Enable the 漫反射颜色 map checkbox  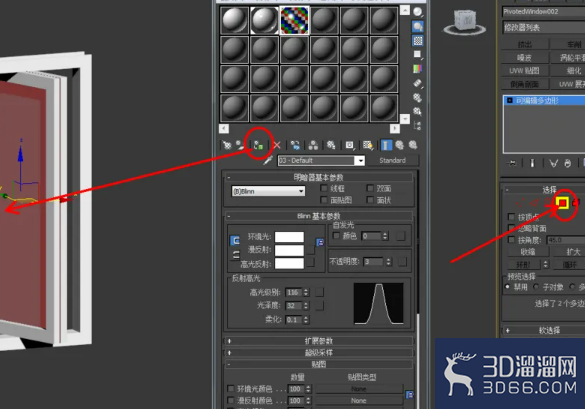pyautogui.click(x=231, y=400)
